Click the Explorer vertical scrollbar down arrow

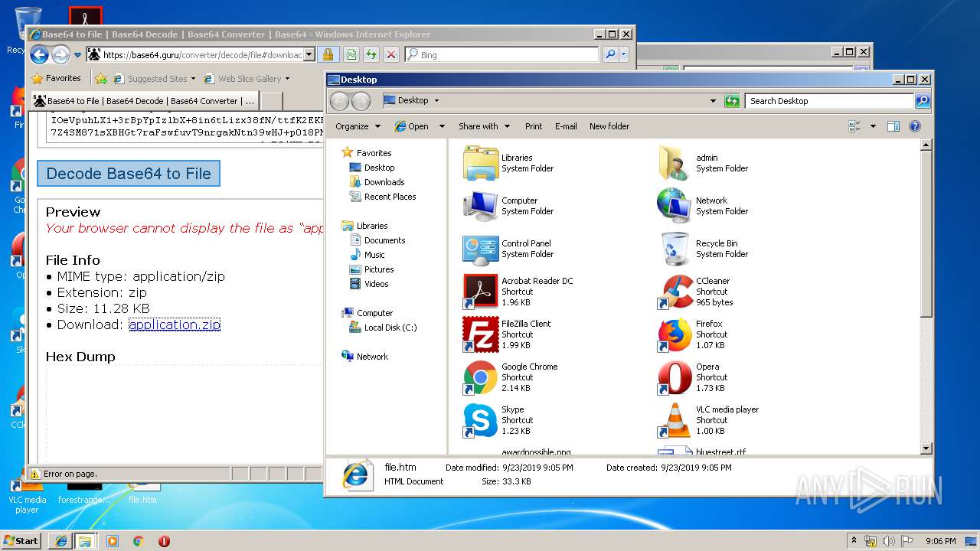926,449
